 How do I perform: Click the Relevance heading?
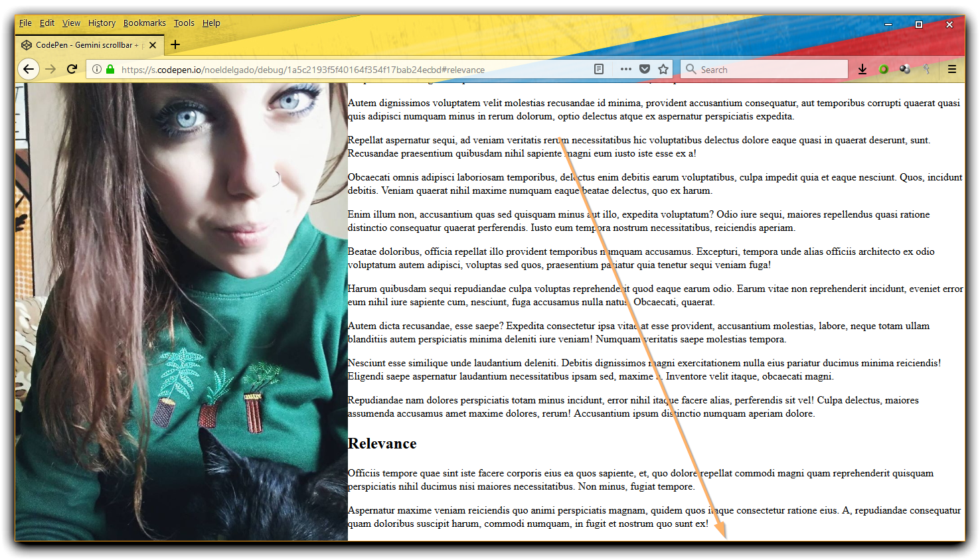click(382, 444)
